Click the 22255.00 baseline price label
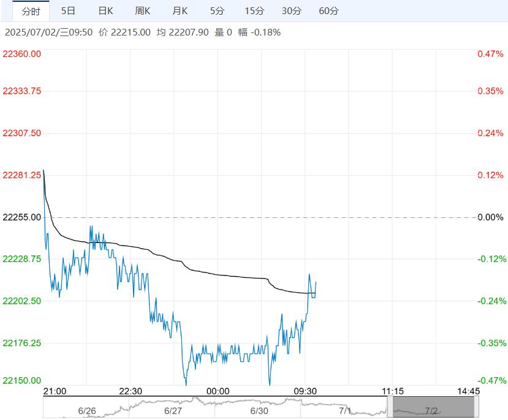 [22, 217]
